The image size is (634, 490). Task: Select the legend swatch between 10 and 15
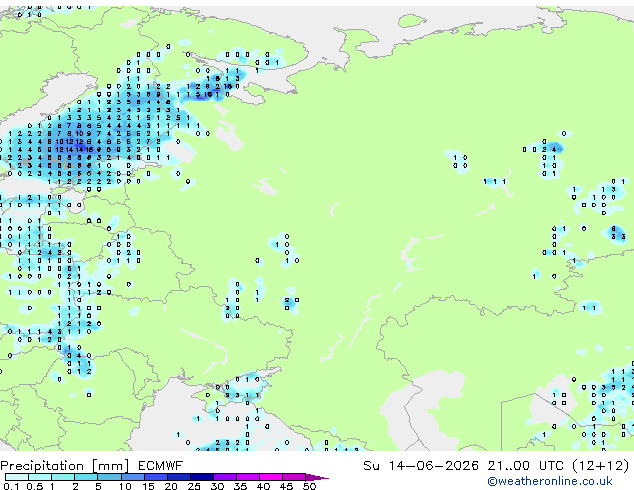point(132,477)
